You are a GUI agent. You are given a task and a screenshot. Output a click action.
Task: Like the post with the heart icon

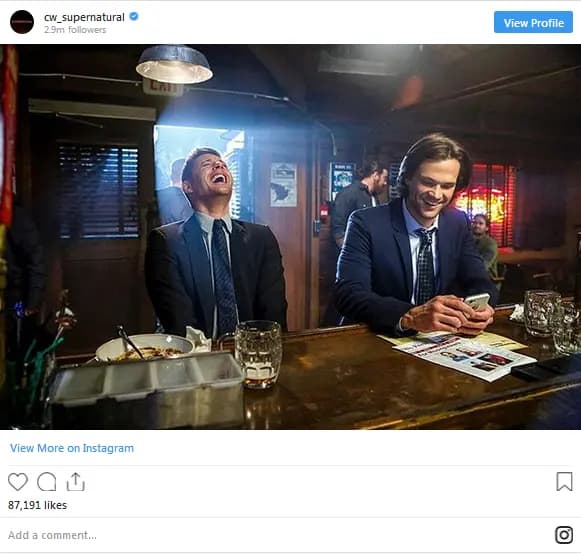click(x=18, y=482)
